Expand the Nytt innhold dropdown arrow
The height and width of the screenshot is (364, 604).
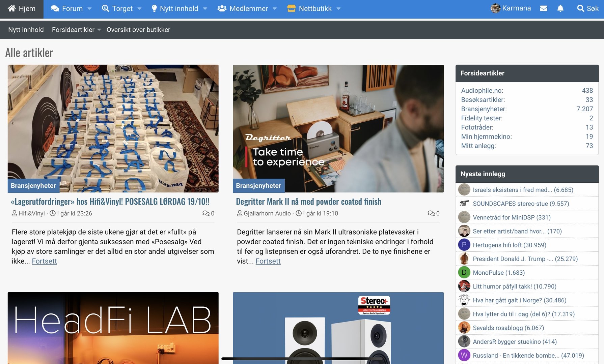(x=205, y=9)
